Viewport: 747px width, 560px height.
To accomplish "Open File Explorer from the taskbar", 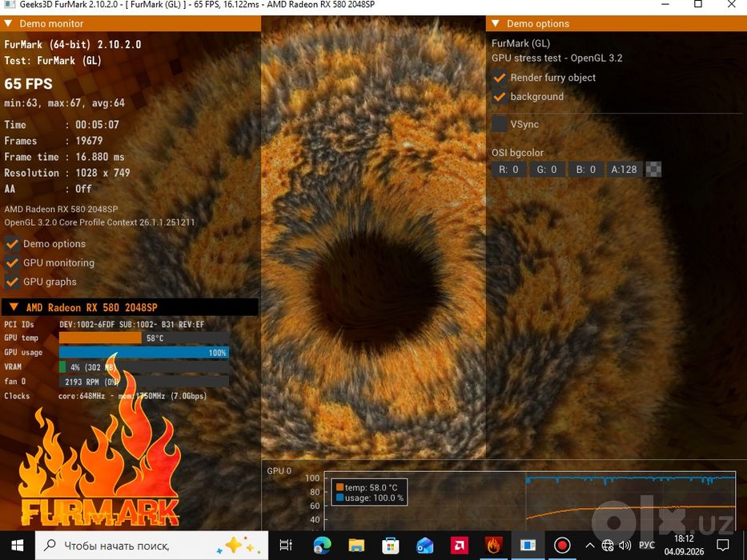I will [356, 546].
